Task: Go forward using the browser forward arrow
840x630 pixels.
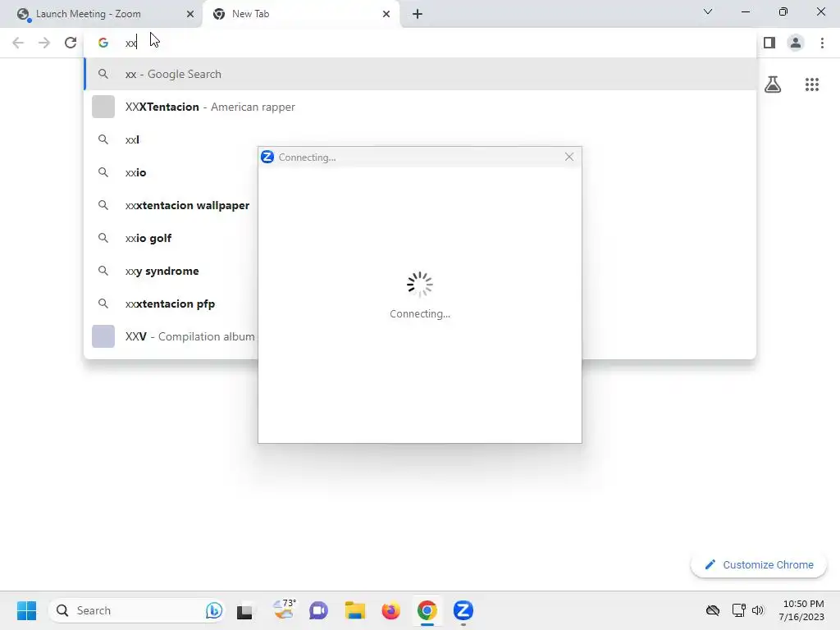Action: tap(44, 43)
